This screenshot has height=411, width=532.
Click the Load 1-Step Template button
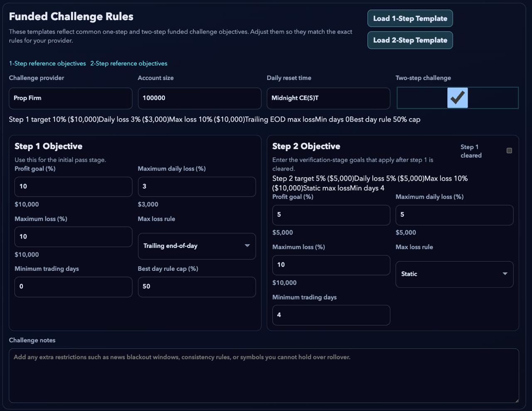[410, 18]
